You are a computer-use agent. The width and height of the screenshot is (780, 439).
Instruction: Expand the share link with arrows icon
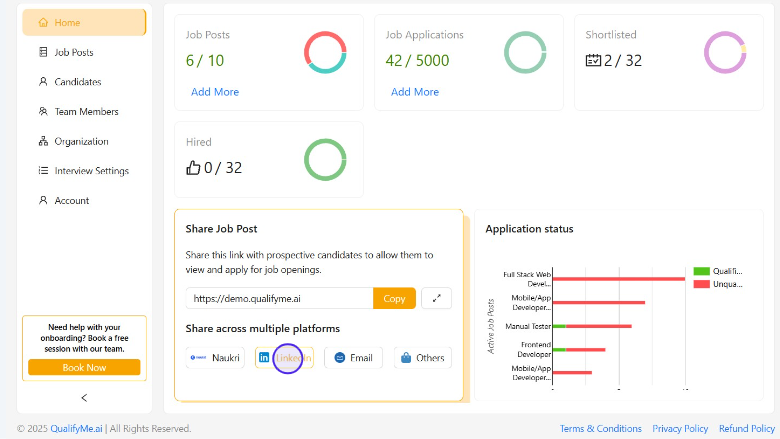tap(436, 298)
